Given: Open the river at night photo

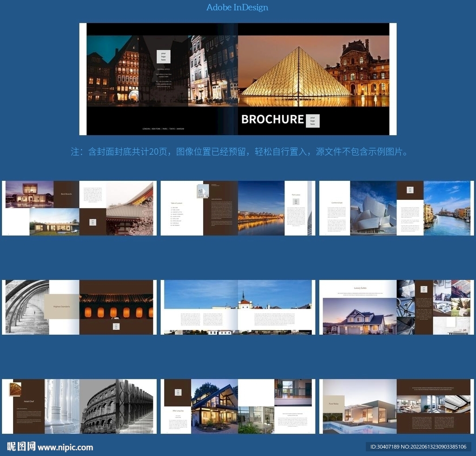Looking at the screenshot, I should tap(261, 208).
